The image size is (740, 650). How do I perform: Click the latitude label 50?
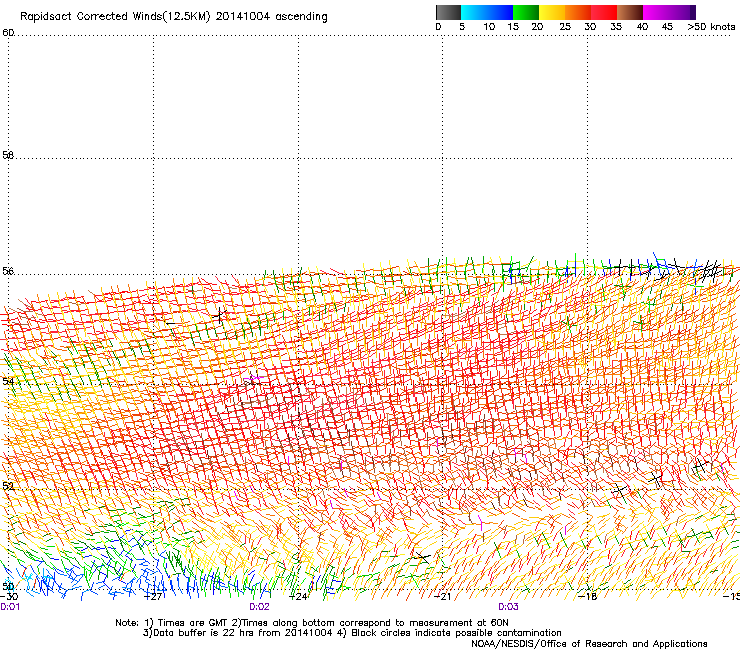8,586
